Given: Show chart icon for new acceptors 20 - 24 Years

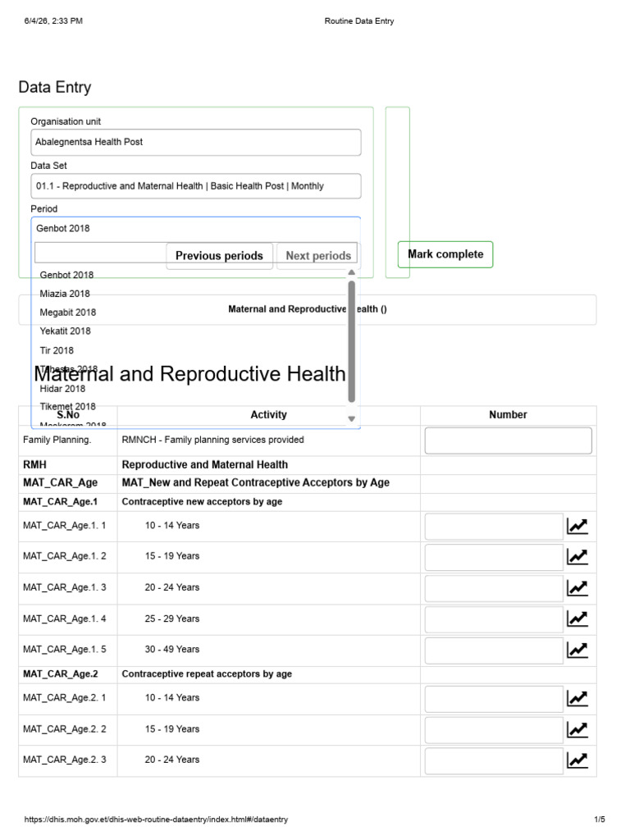Looking at the screenshot, I should tap(577, 587).
